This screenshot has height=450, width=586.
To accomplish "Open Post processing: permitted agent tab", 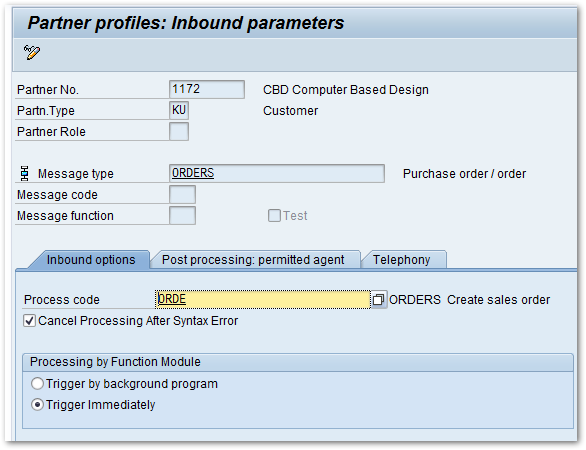I will [x=253, y=259].
